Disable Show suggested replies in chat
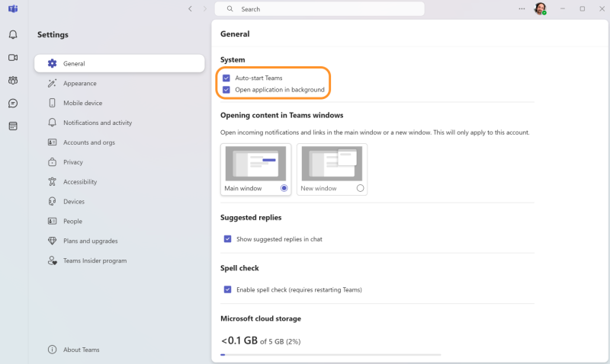Viewport: 610px width, 364px height. click(x=227, y=239)
